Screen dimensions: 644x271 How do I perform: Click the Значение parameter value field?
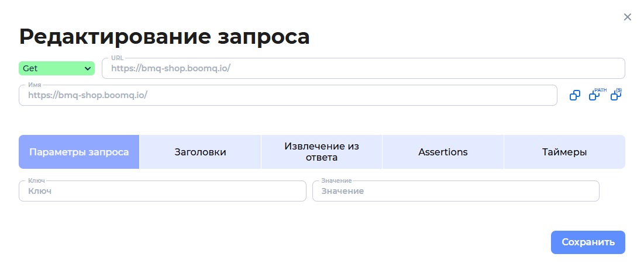tap(455, 191)
